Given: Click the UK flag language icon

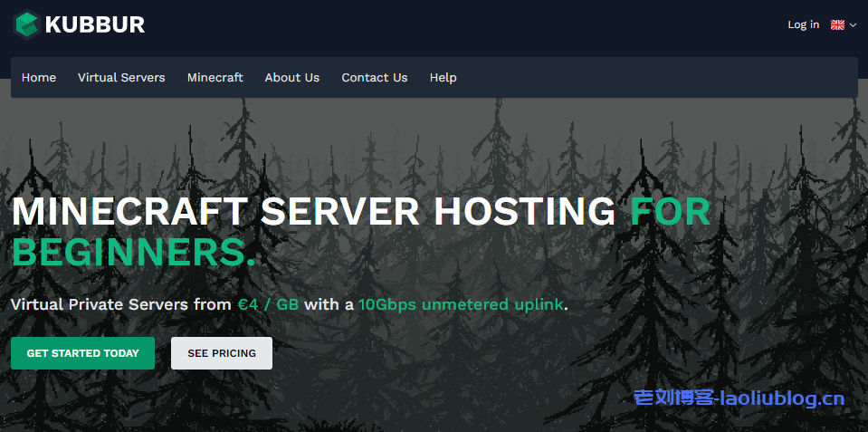Looking at the screenshot, I should [x=837, y=24].
